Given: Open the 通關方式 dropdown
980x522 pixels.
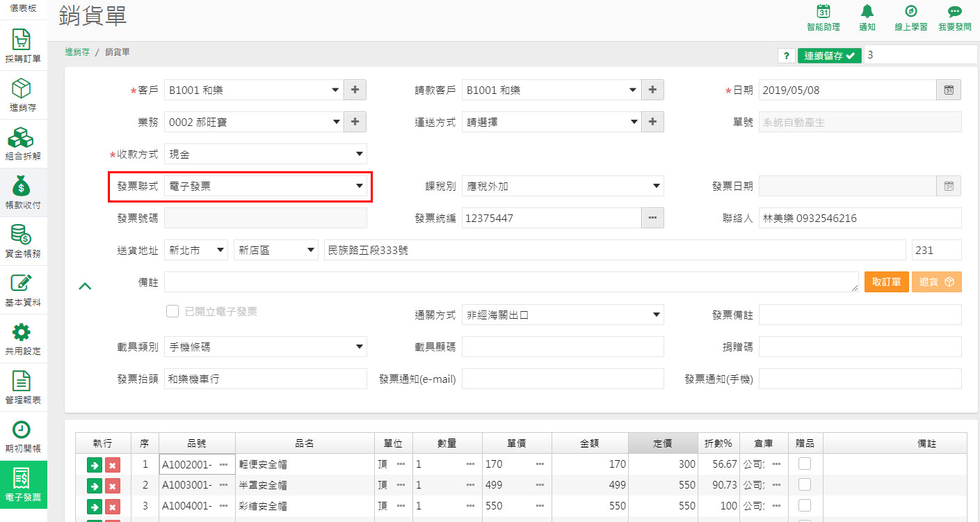Looking at the screenshot, I should point(563,315).
